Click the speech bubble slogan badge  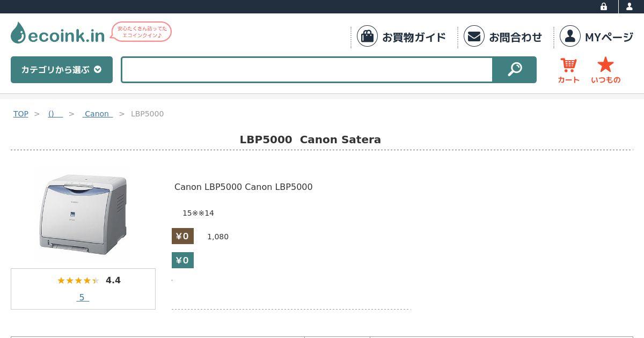141,32
